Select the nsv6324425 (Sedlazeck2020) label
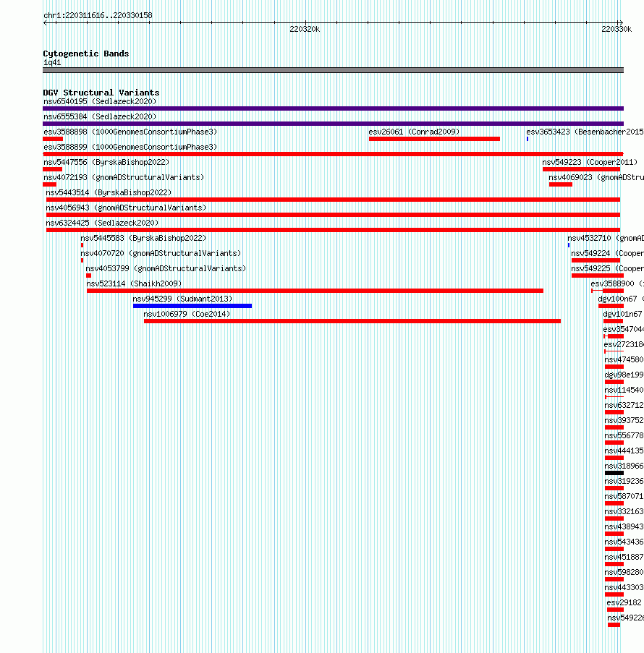The height and width of the screenshot is (653, 644). [x=102, y=223]
